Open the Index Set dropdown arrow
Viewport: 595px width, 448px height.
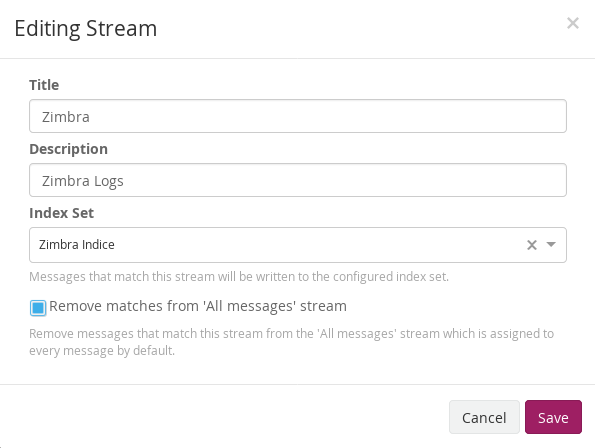coord(551,245)
